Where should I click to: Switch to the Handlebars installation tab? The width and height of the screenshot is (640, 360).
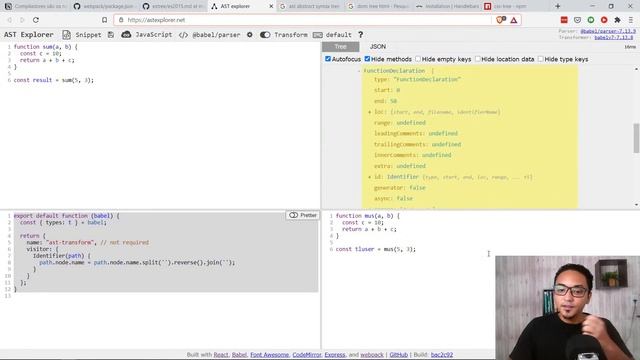(447, 7)
